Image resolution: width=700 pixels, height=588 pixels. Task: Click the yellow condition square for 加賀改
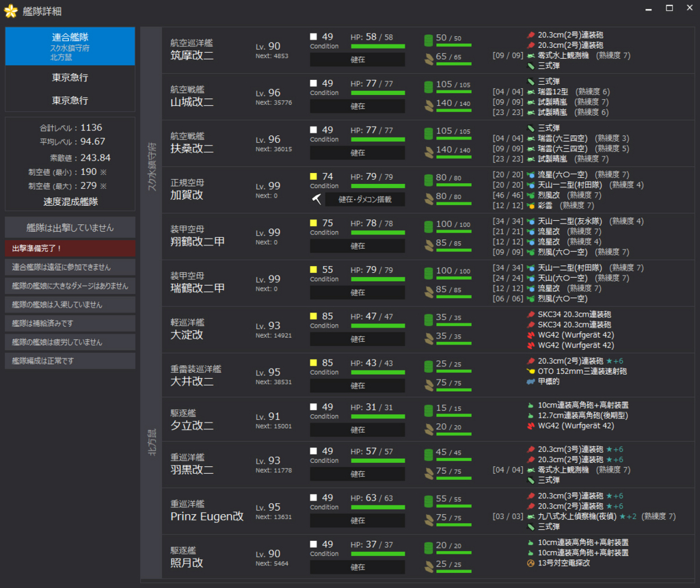pos(313,176)
